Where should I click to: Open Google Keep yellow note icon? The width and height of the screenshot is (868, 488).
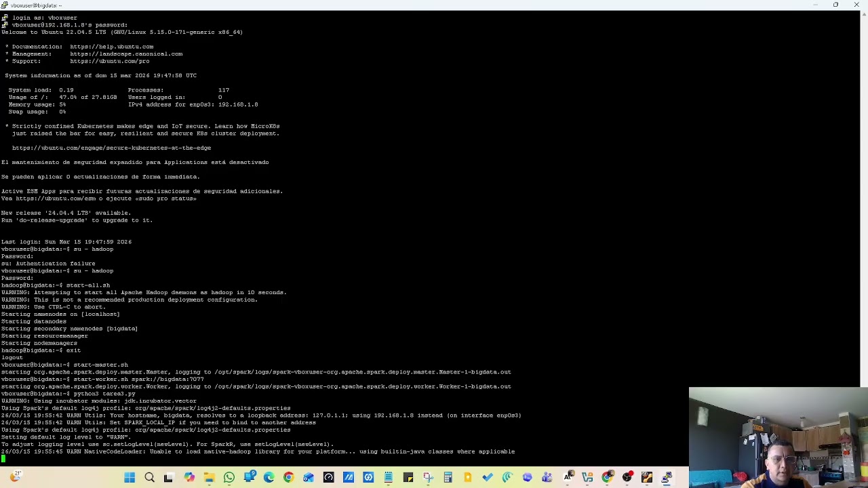click(467, 478)
